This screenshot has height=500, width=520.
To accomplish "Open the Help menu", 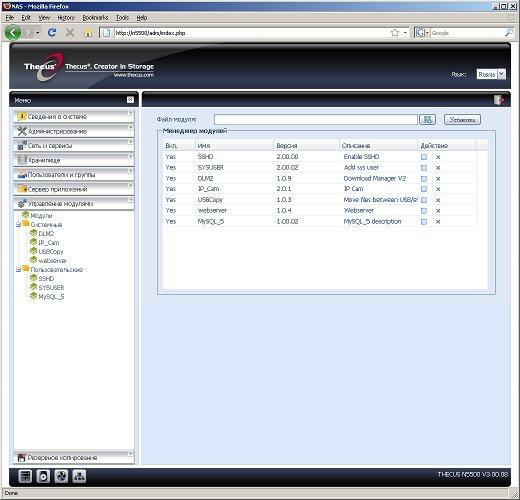I will pyautogui.click(x=142, y=18).
